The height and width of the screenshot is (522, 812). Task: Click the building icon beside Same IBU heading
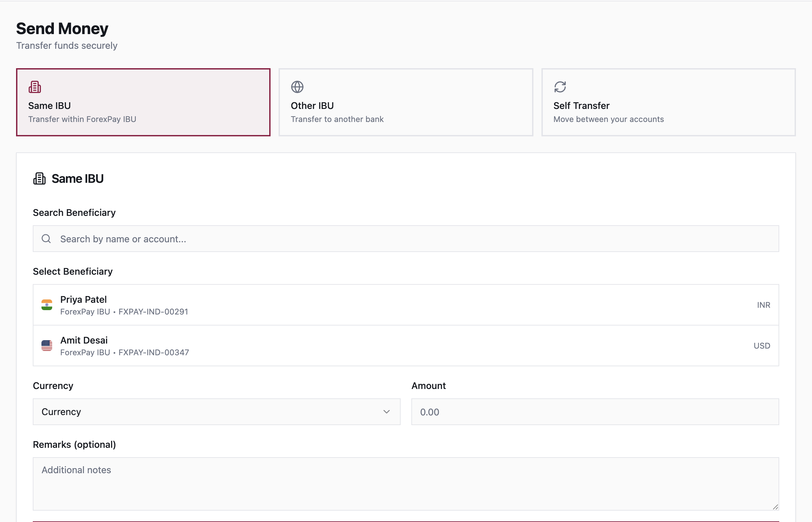click(39, 179)
